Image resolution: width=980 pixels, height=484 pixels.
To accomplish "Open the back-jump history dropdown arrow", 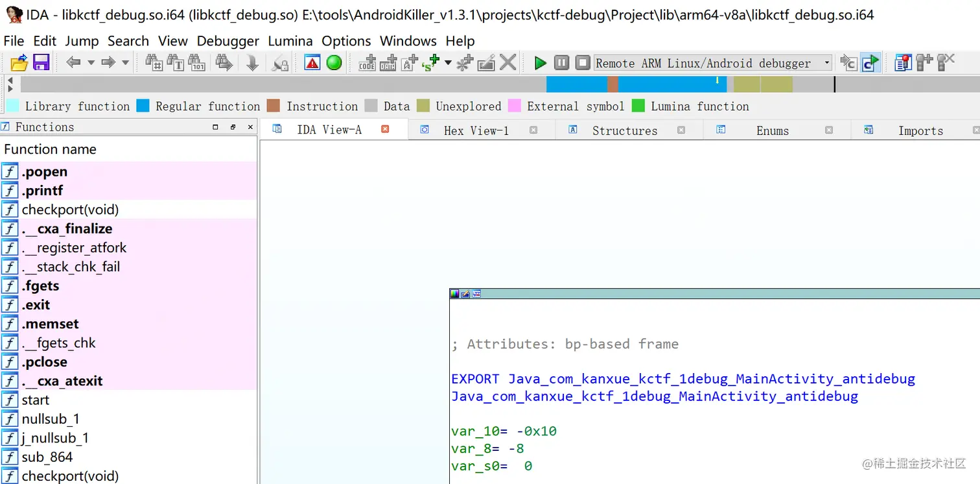I will pyautogui.click(x=91, y=63).
